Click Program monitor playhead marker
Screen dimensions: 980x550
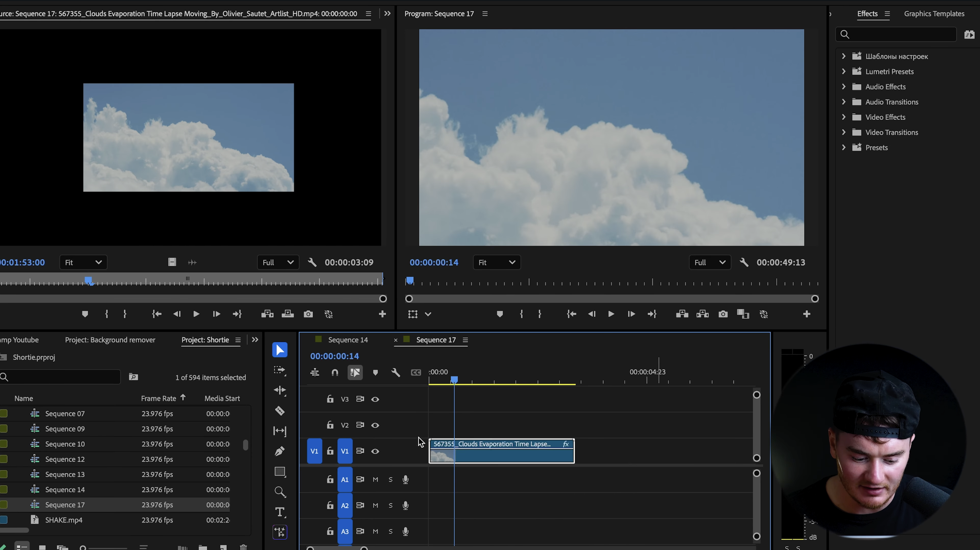click(x=410, y=281)
